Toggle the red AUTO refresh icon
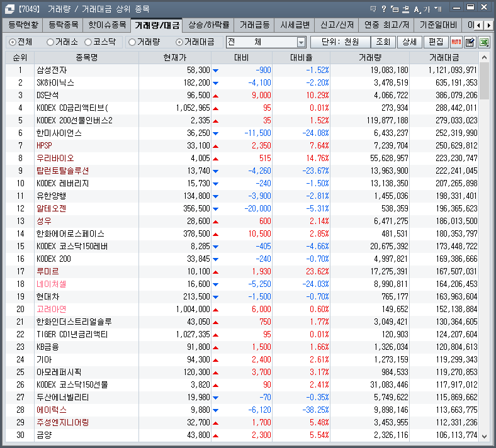The image size is (496, 448). point(456,42)
